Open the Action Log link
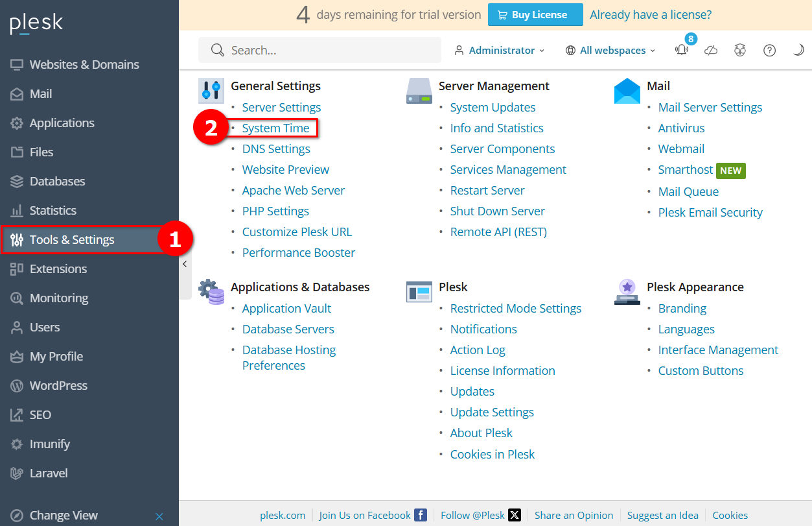This screenshot has width=812, height=526. [478, 350]
